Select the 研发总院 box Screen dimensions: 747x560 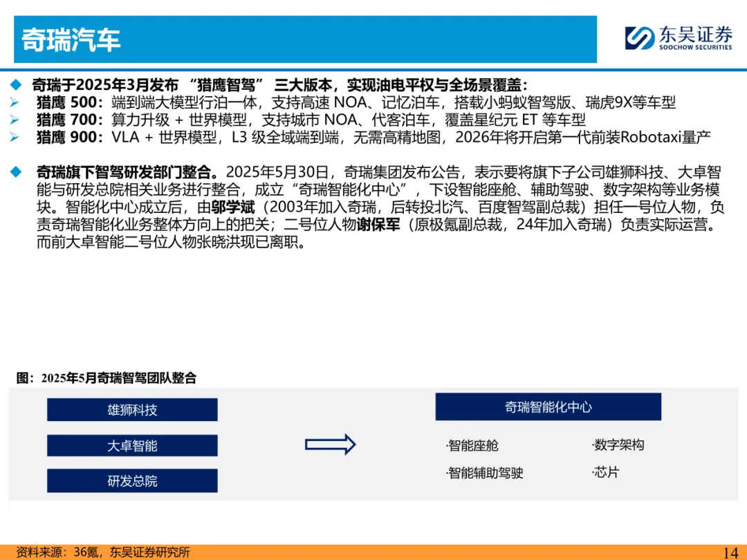pos(132,480)
